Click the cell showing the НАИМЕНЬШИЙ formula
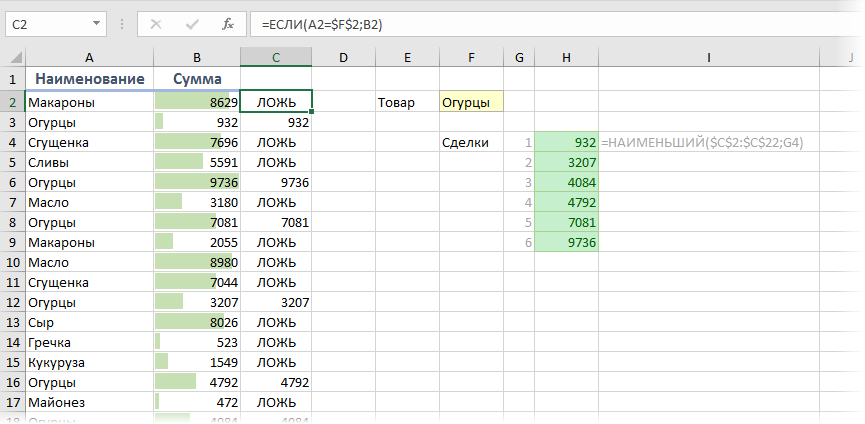Image resolution: width=865 pixels, height=424 pixels. pos(703,142)
